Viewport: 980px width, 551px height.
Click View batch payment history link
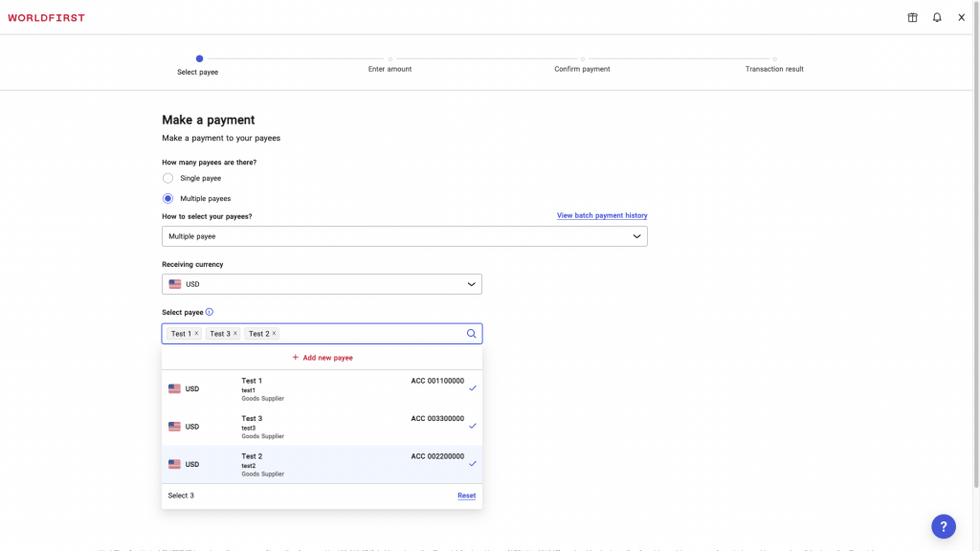[x=601, y=216]
